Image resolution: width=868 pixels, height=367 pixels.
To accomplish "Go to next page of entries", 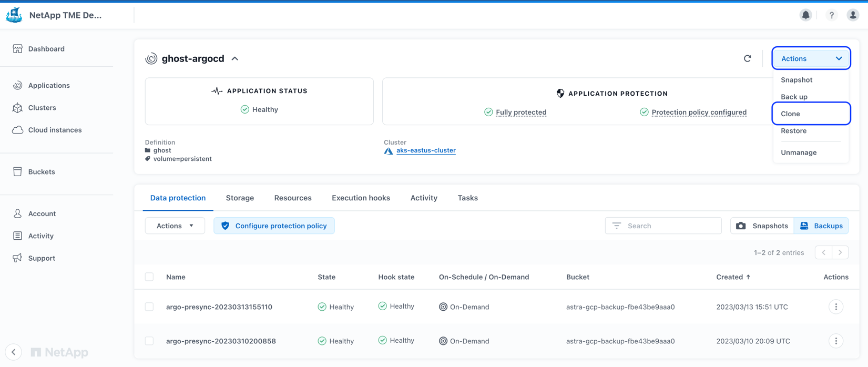I will pos(840,253).
